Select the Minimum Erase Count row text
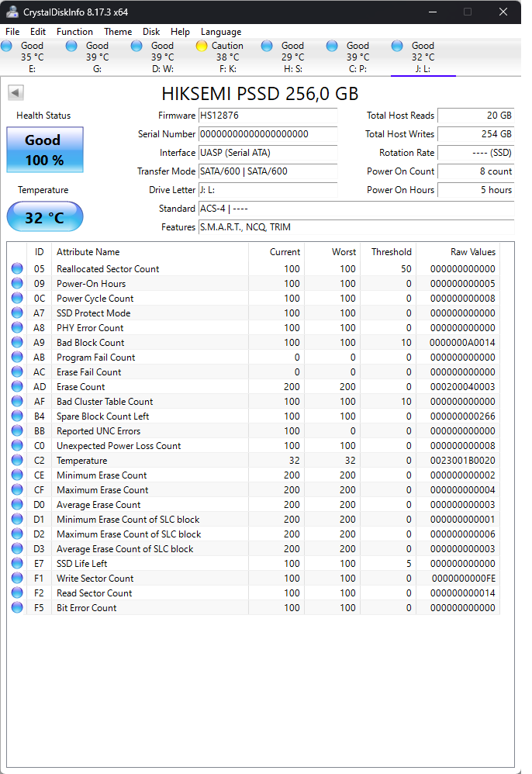This screenshot has height=774, width=532. (x=102, y=475)
